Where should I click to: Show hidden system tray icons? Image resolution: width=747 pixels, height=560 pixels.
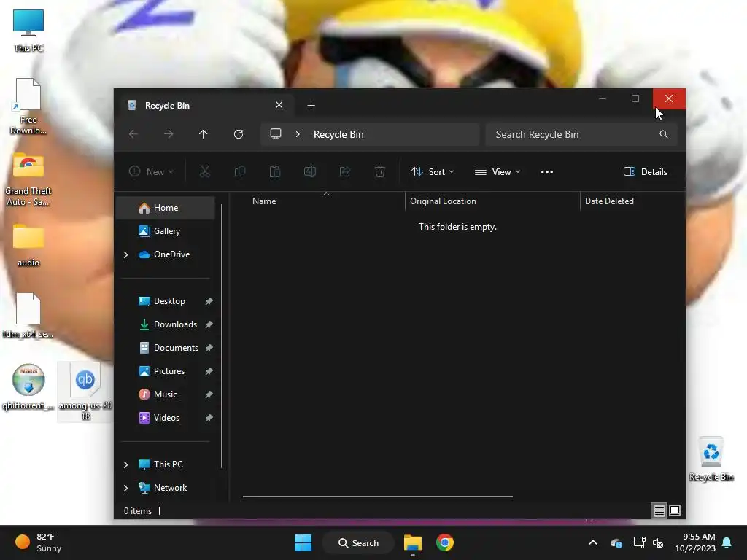(593, 542)
